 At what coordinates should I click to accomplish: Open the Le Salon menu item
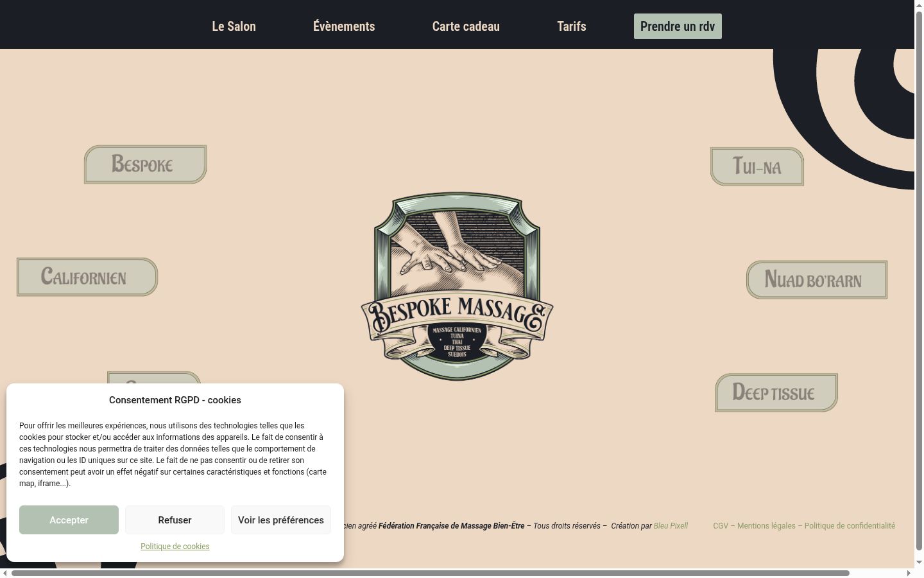[234, 26]
